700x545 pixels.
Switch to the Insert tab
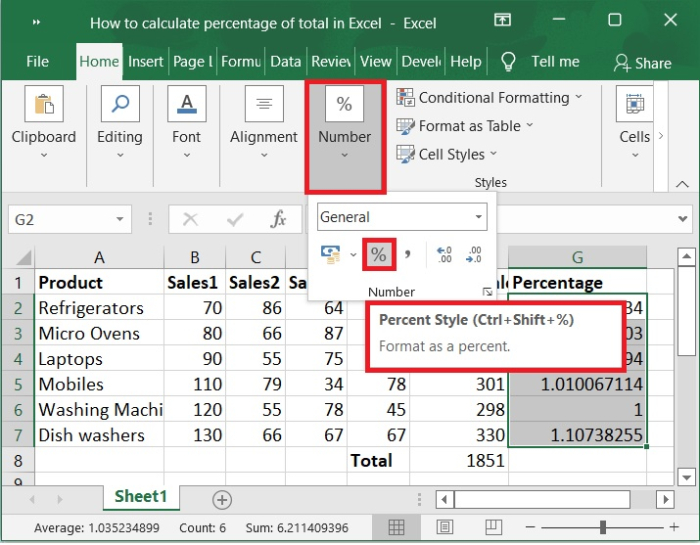[146, 62]
